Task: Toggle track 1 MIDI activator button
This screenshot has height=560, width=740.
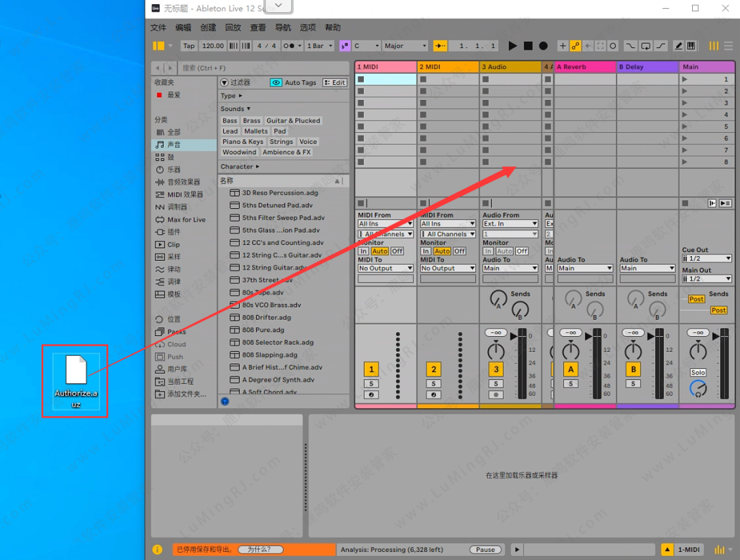Action: click(371, 370)
